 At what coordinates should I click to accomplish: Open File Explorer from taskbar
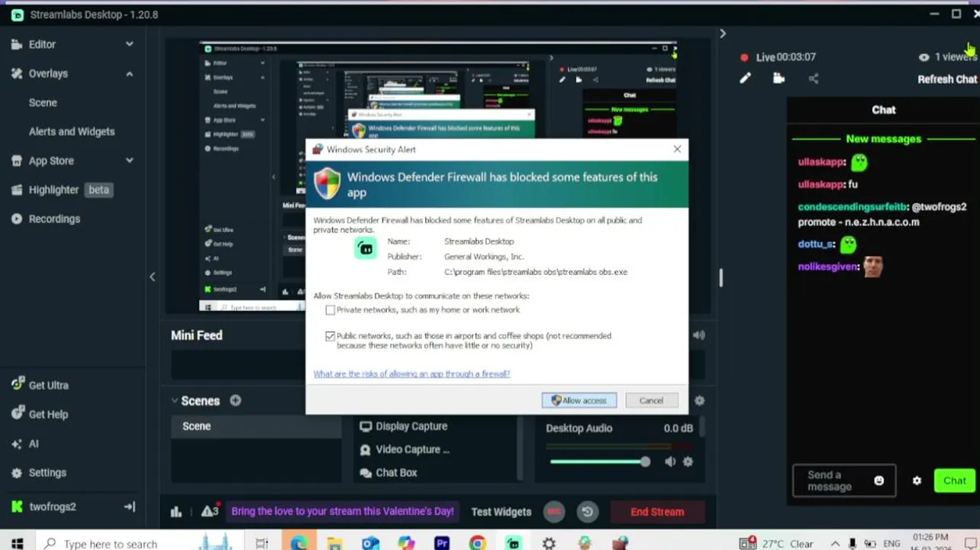pyautogui.click(x=334, y=543)
